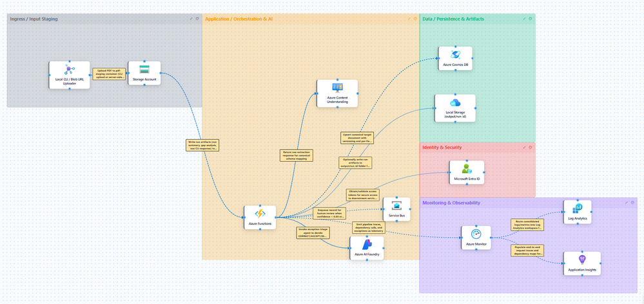Click the 'Populate end-to-end request traces' edge label
644x304 pixels.
tap(528, 251)
